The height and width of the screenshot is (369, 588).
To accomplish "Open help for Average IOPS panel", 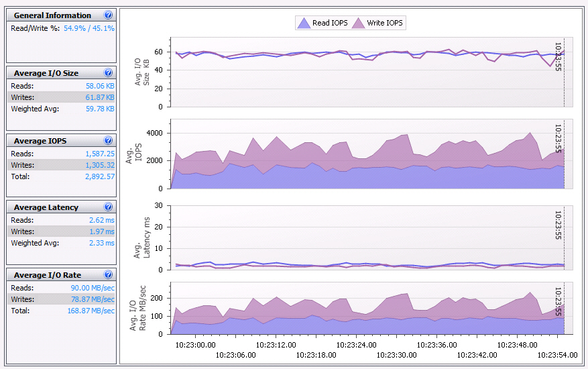I will pyautogui.click(x=108, y=140).
